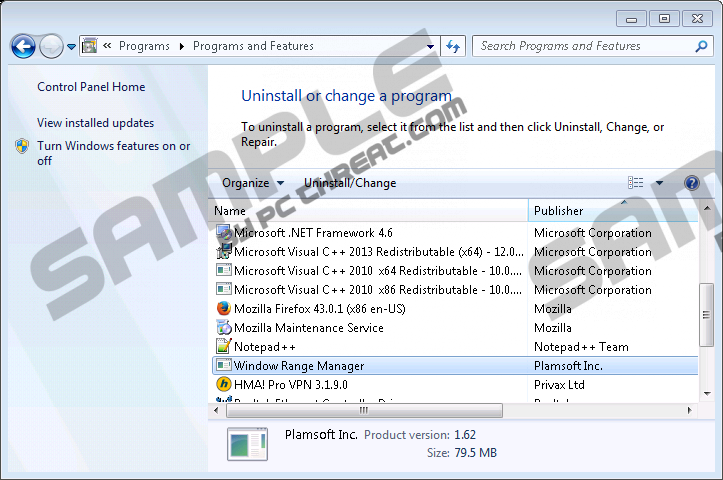Open the recent pages dropdown arrow
723x480 pixels.
[x=71, y=47]
